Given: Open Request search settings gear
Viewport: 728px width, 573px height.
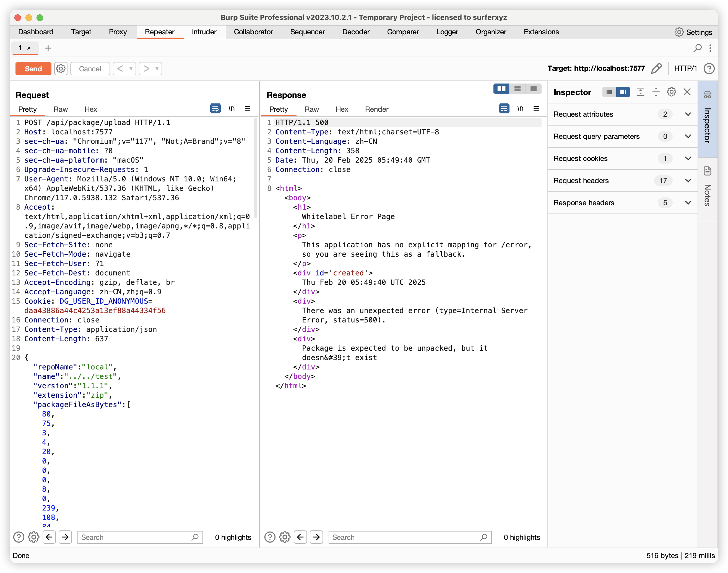Looking at the screenshot, I should 33,537.
